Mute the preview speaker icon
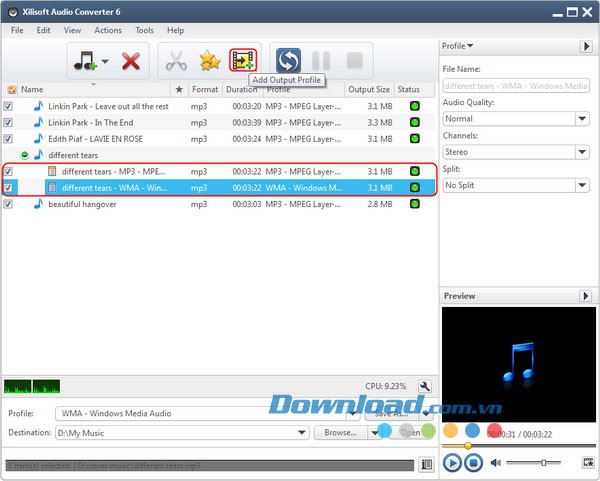Image resolution: width=600 pixels, height=481 pixels. pyautogui.click(x=496, y=463)
